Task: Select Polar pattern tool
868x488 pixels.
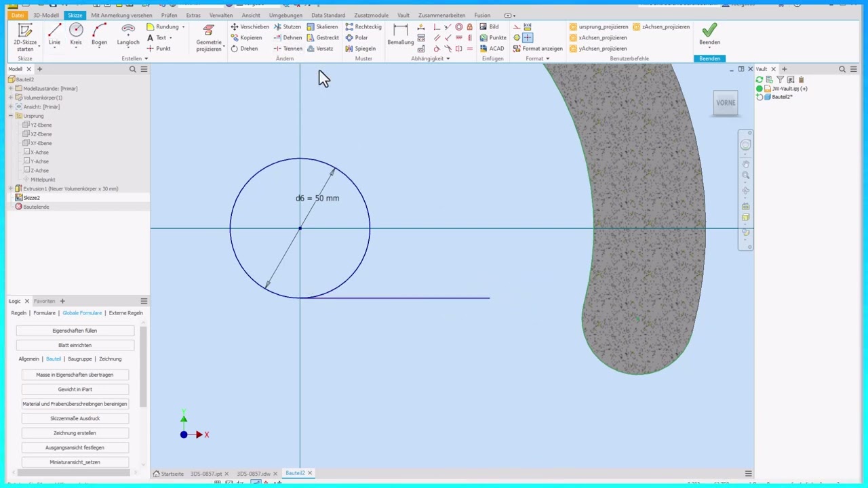Action: 357,38
